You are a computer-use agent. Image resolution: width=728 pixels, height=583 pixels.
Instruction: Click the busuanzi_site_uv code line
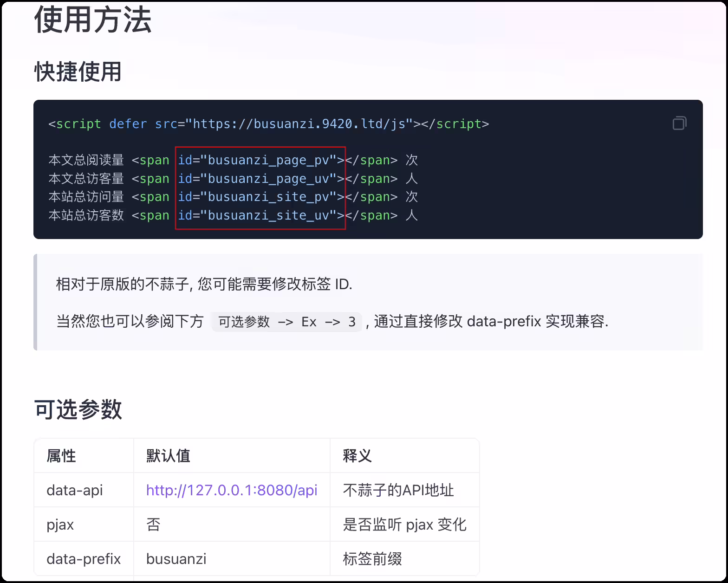[x=233, y=215]
